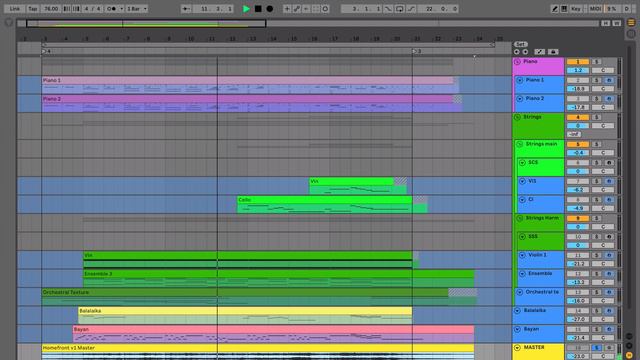
Task: Toggle the Automation Arm icon
Action: point(297,9)
